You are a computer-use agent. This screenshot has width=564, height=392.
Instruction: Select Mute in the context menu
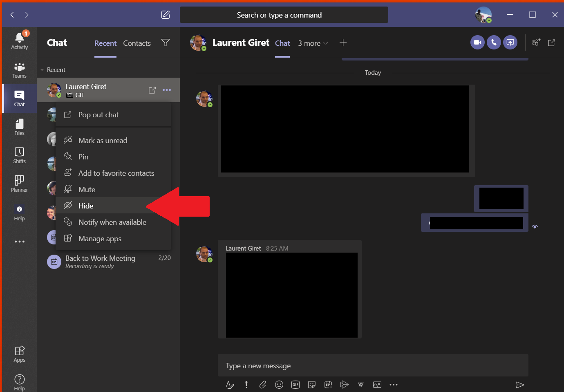pos(113,189)
